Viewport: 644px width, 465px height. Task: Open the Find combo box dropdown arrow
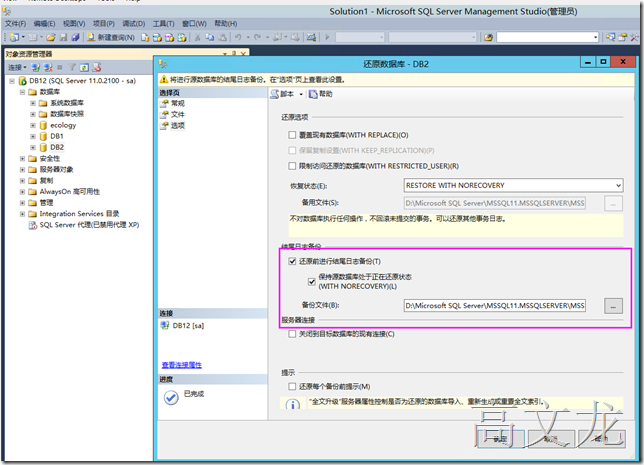coord(595,37)
